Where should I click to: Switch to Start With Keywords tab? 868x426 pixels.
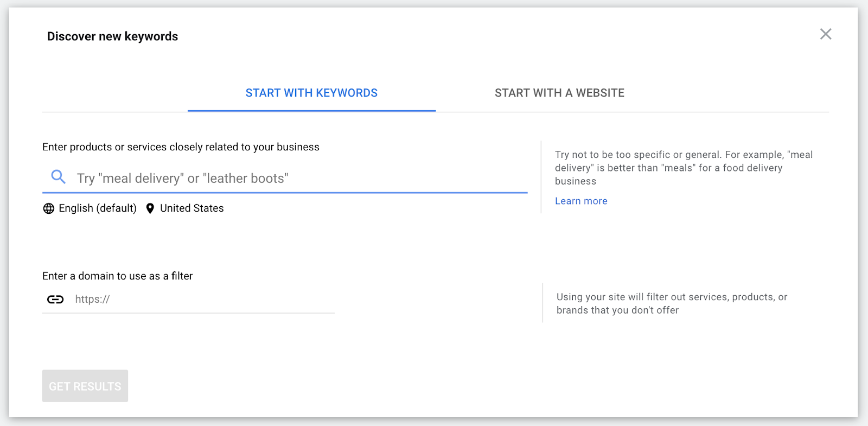coord(311,93)
